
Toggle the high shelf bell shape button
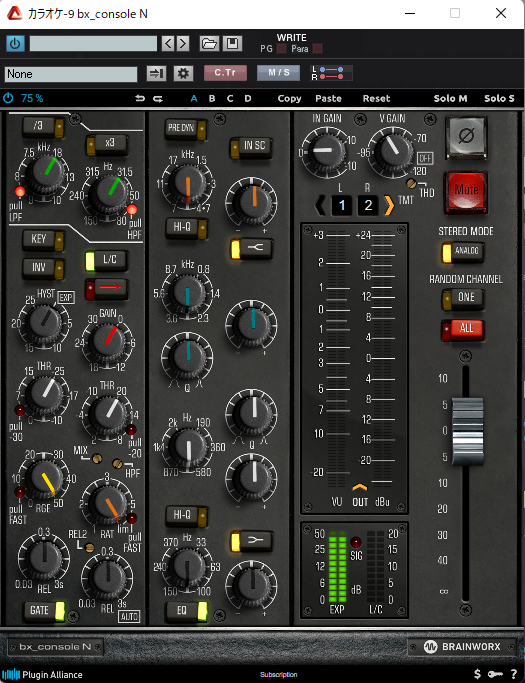point(252,249)
